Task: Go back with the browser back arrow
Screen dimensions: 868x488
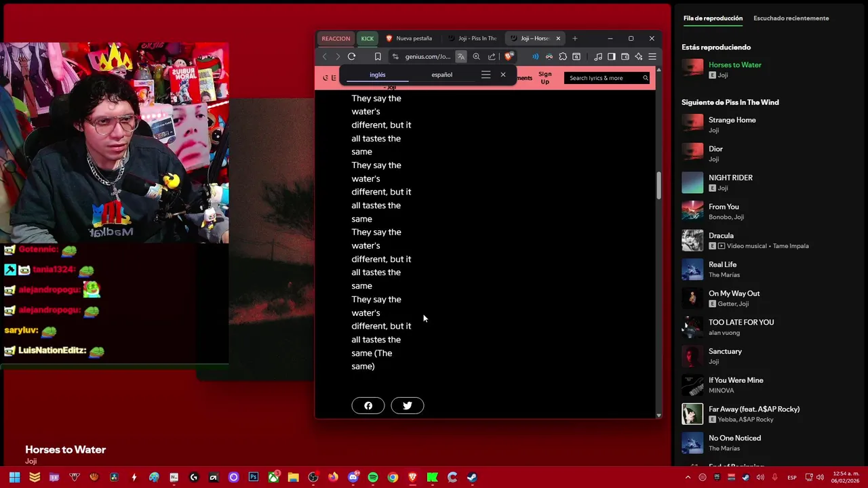Action: click(x=325, y=56)
